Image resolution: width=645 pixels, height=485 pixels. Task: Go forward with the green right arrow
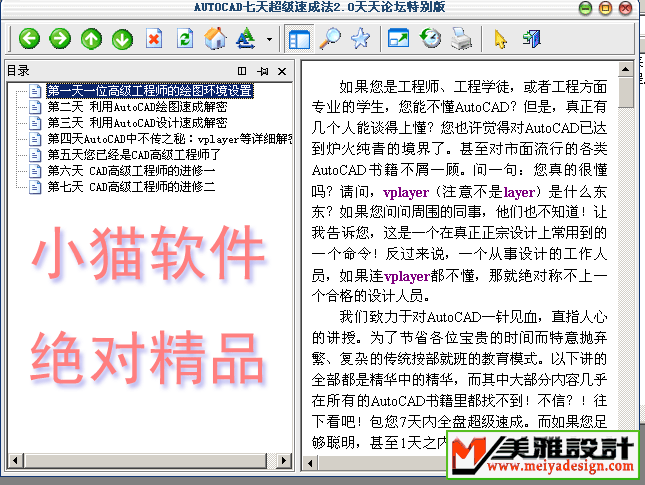[60, 39]
